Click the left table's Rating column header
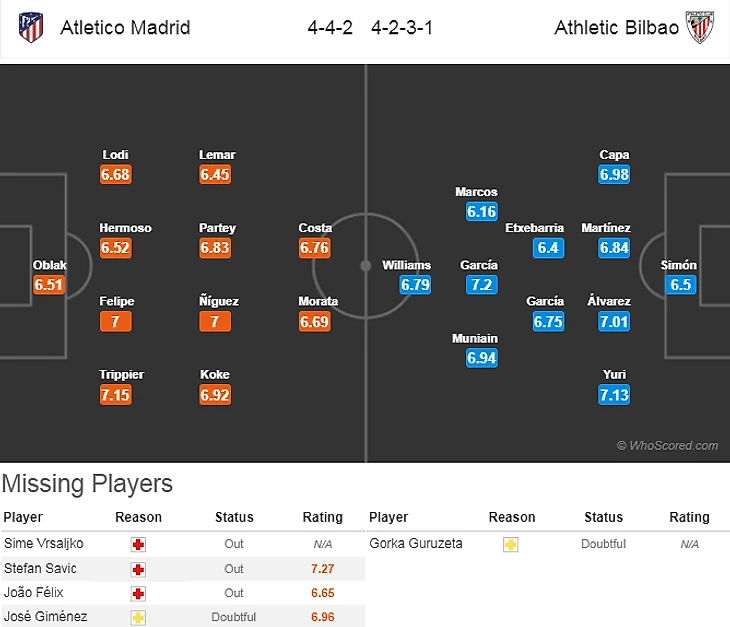 tap(323, 517)
